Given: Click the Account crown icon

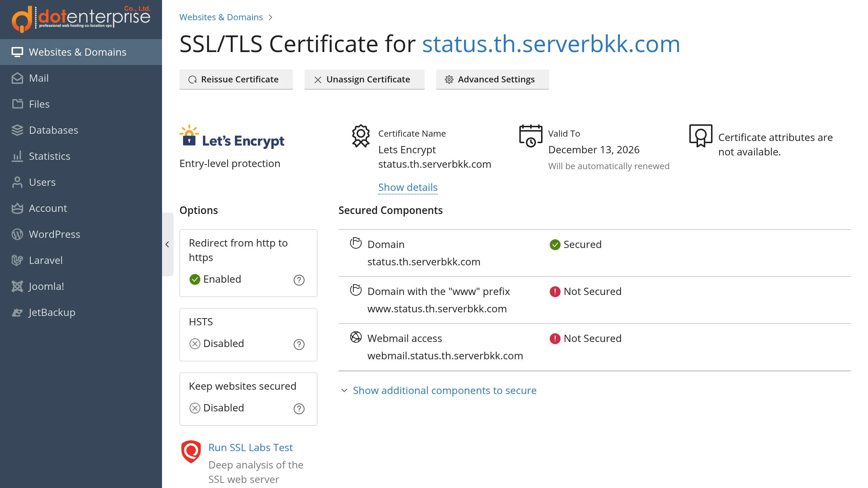Looking at the screenshot, I should click(x=17, y=208).
